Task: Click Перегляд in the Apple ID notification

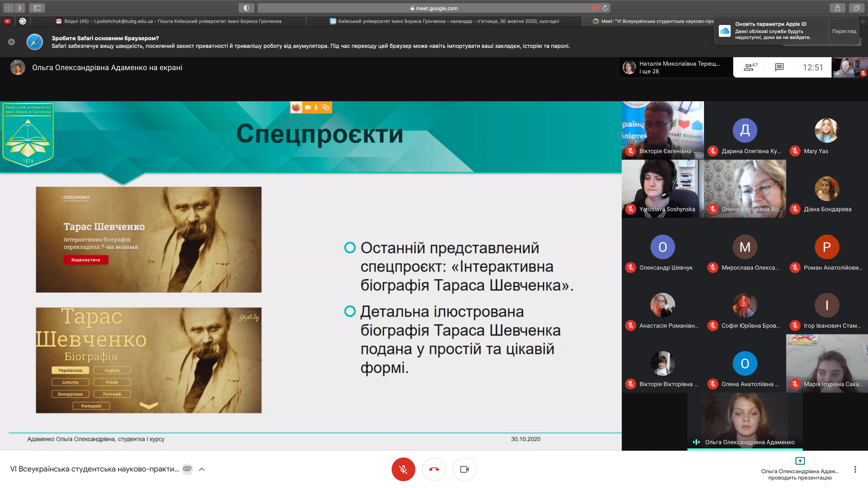Action: coord(844,31)
